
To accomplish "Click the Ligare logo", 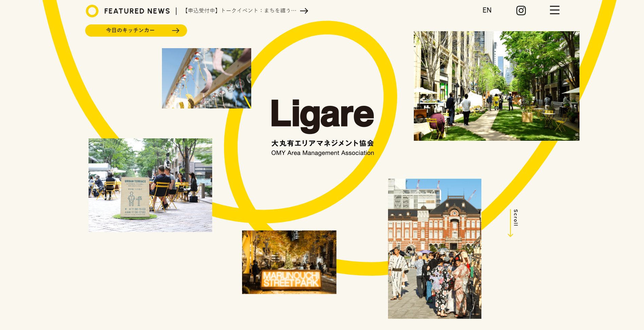I will click(x=323, y=116).
